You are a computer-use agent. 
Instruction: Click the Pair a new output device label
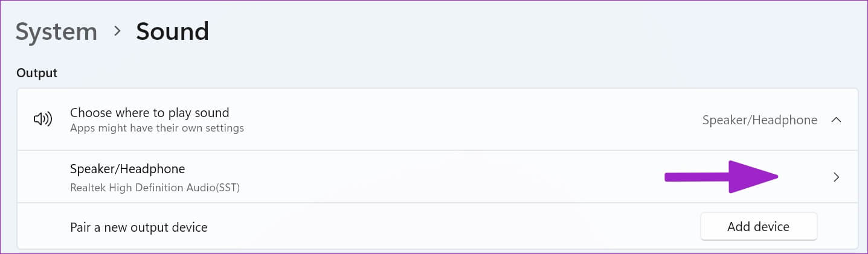139,227
